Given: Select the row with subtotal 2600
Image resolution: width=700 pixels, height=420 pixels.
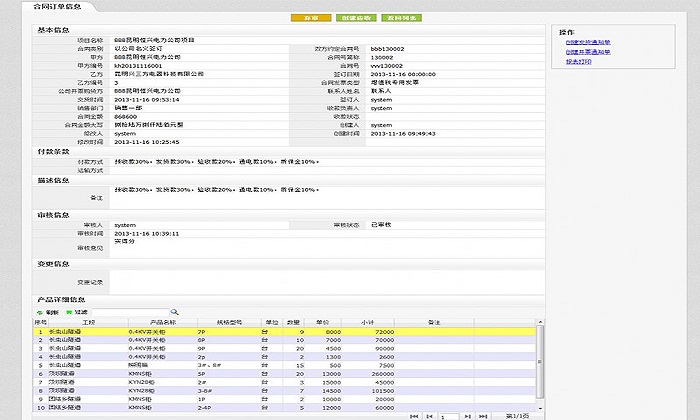Looking at the screenshot, I should tap(284, 357).
